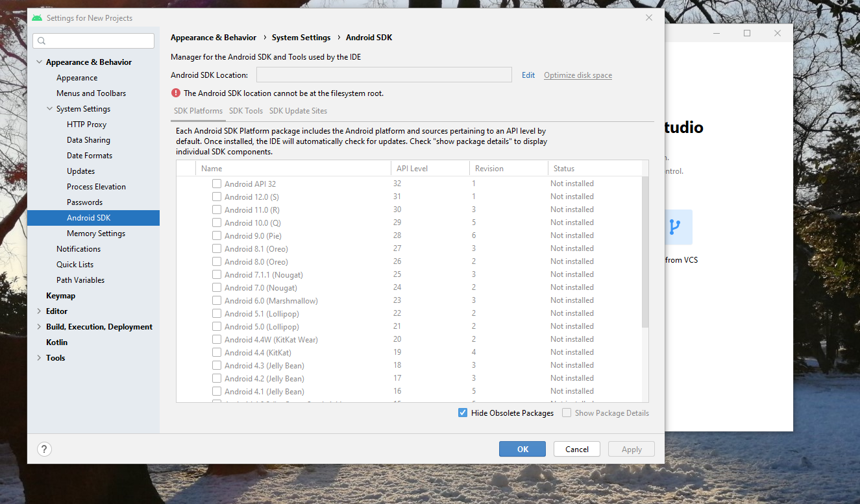The width and height of the screenshot is (860, 504).
Task: Check the Android 4.4 (KitKat) checkbox
Action: tap(217, 352)
